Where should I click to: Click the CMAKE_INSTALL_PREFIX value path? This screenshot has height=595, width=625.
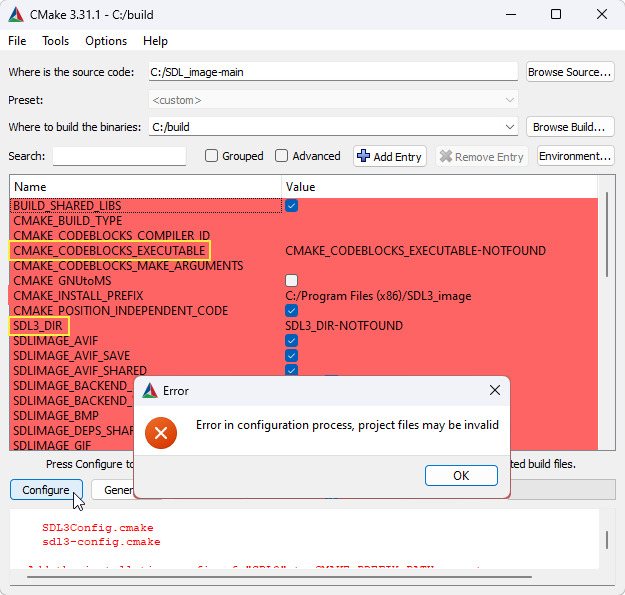378,296
